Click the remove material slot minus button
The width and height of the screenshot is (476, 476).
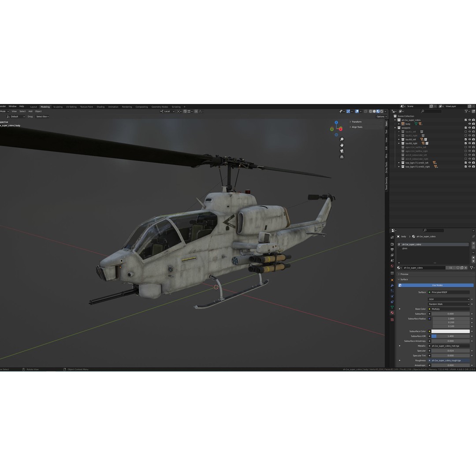(x=473, y=247)
